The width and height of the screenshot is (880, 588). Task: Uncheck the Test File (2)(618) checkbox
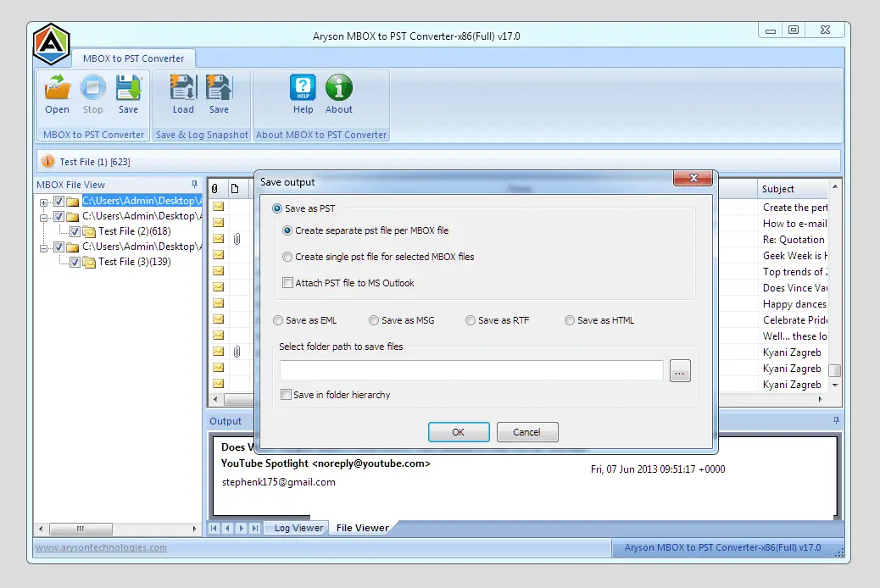(75, 231)
